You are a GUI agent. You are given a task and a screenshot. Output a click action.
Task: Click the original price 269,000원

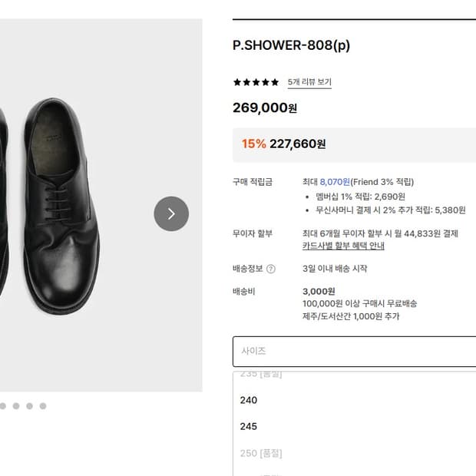click(x=264, y=108)
